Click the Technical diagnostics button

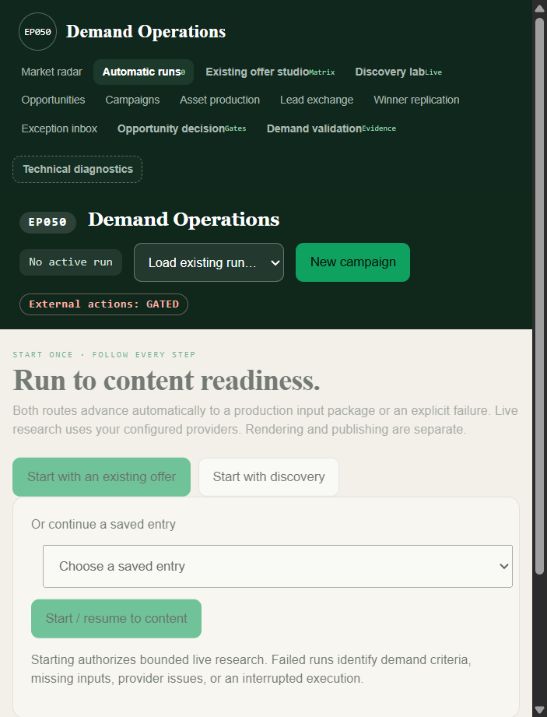pos(77,169)
